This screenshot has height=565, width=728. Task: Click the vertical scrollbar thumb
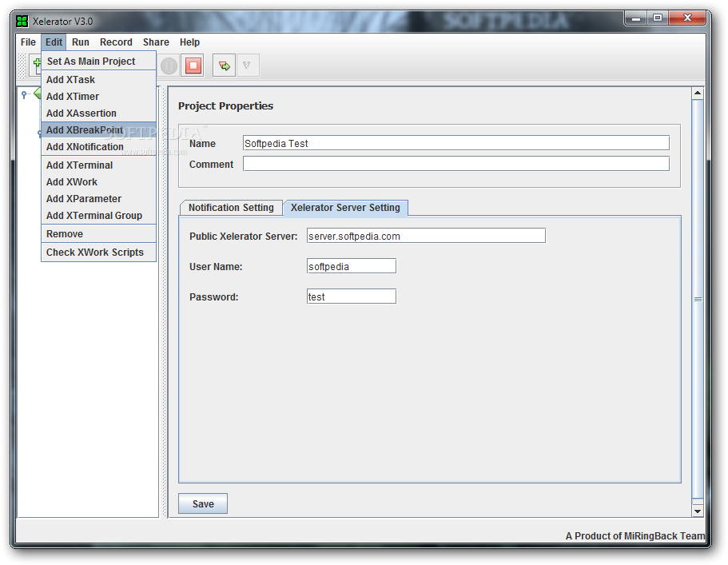[698, 300]
